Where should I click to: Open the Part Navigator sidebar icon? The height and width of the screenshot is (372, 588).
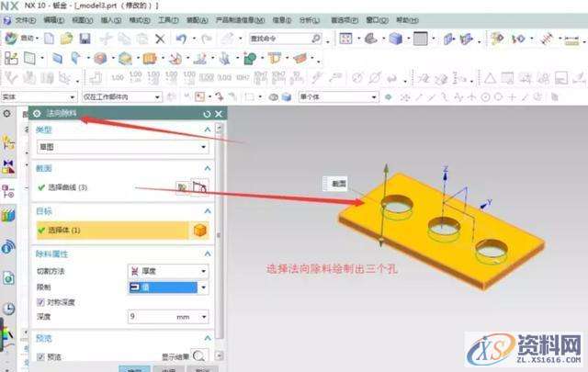tap(8, 191)
